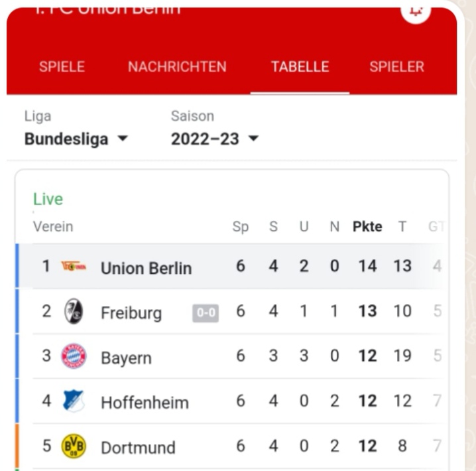Open the Hoffenheim team name
Viewport: 476px width, 471px height.
pyautogui.click(x=145, y=403)
